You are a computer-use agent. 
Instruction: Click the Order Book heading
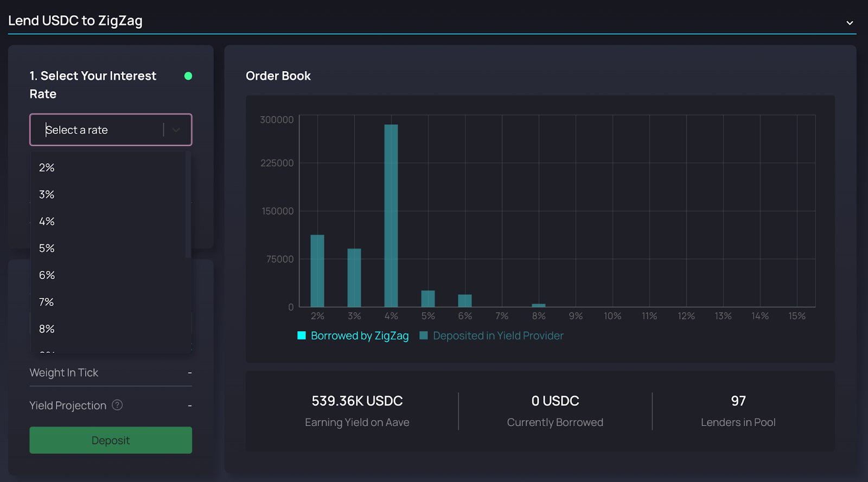pyautogui.click(x=278, y=76)
